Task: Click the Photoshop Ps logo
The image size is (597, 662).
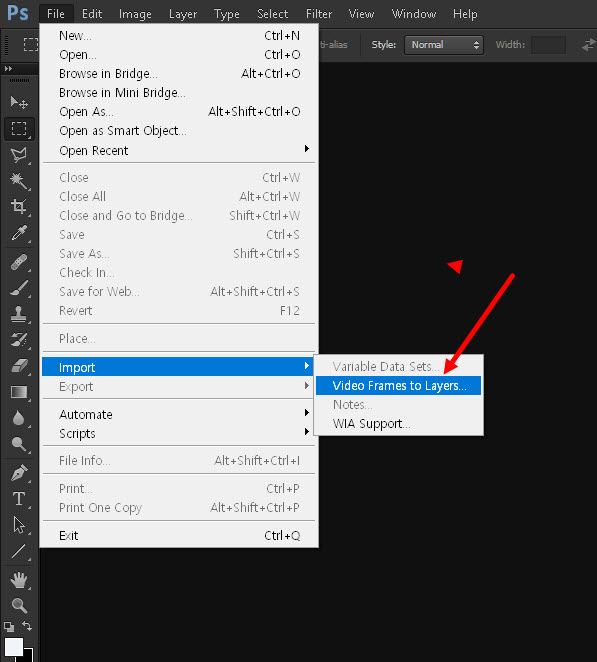Action: (x=18, y=14)
